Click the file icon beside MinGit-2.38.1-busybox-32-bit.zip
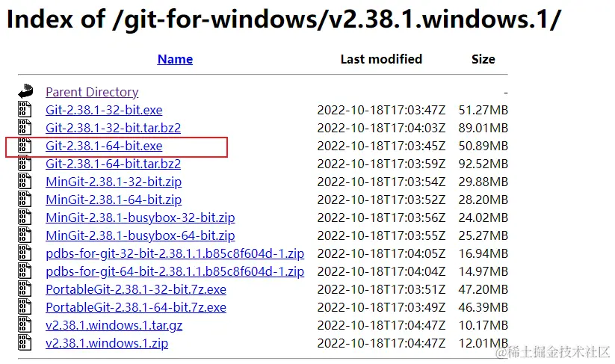Screen dimensions: 615x364 point(25,218)
